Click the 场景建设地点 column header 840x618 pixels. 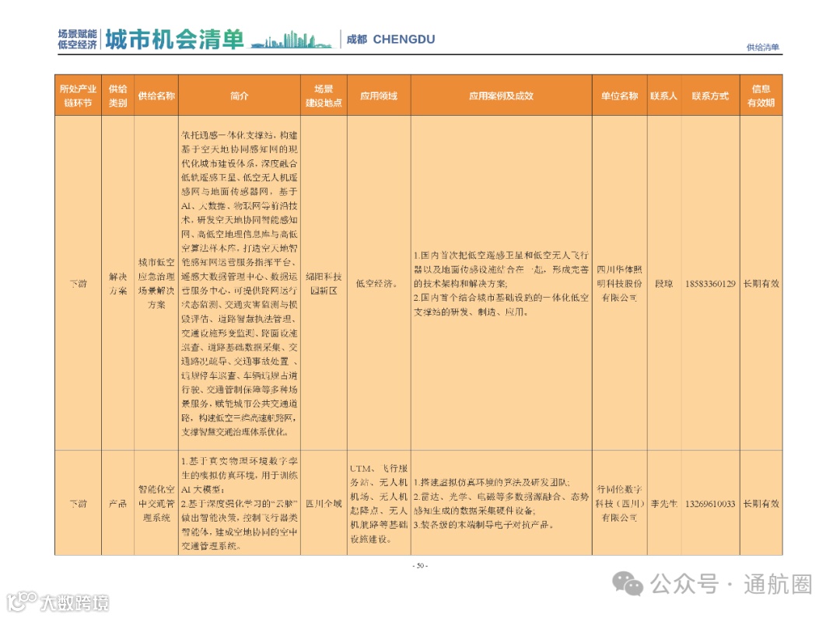click(x=324, y=96)
